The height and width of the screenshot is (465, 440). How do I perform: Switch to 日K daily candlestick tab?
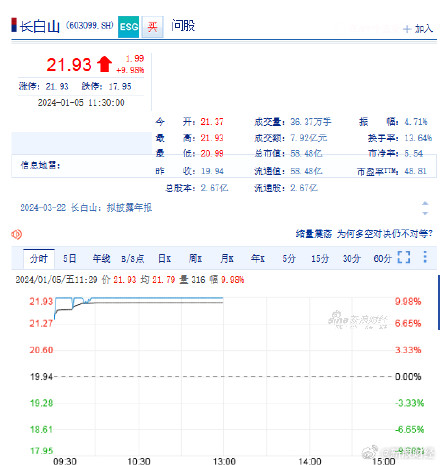pyautogui.click(x=164, y=259)
